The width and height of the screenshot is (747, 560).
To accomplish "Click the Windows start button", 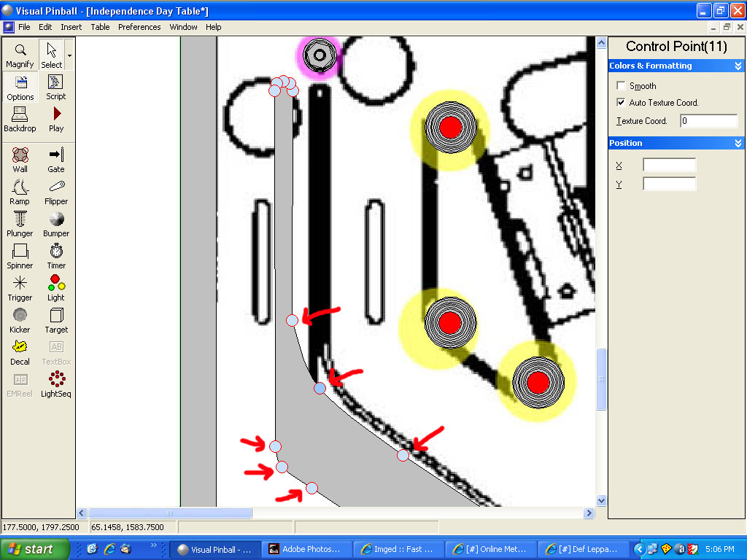I will click(x=35, y=549).
